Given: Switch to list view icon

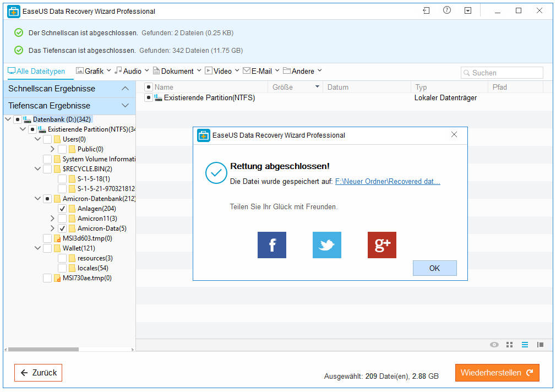Looking at the screenshot, I should coord(525,345).
